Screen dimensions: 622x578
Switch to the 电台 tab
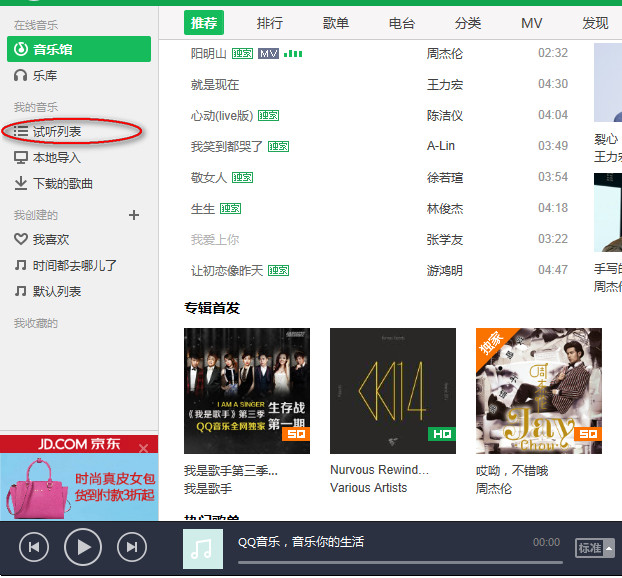402,23
